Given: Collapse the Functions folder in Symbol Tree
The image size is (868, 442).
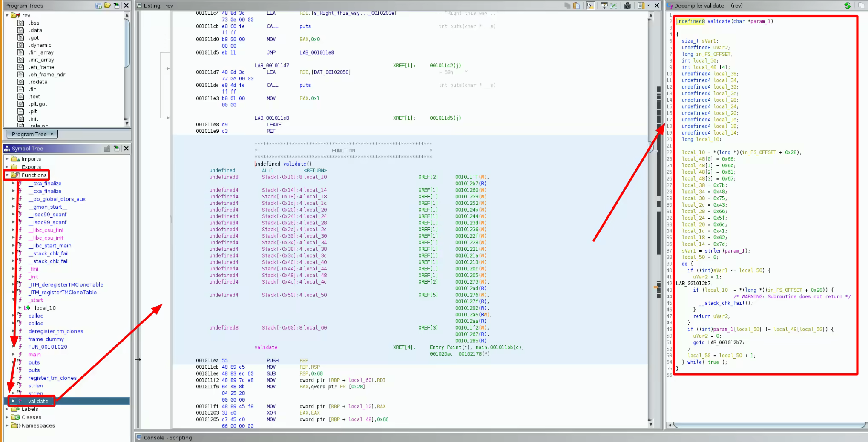Looking at the screenshot, I should [7, 175].
